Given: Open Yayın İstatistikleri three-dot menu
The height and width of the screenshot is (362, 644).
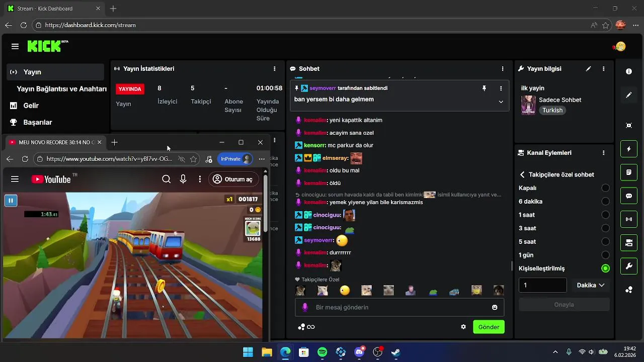Looking at the screenshot, I should point(274,69).
